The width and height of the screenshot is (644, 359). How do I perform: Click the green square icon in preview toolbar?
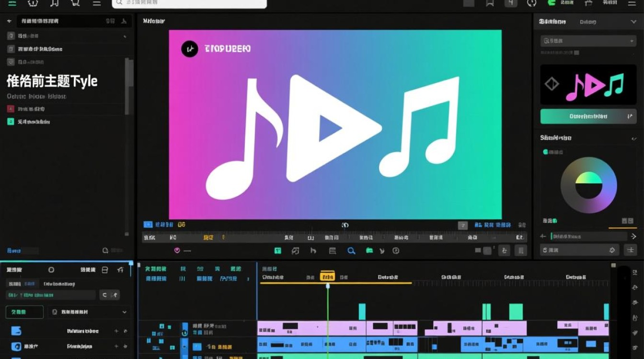coord(277,250)
